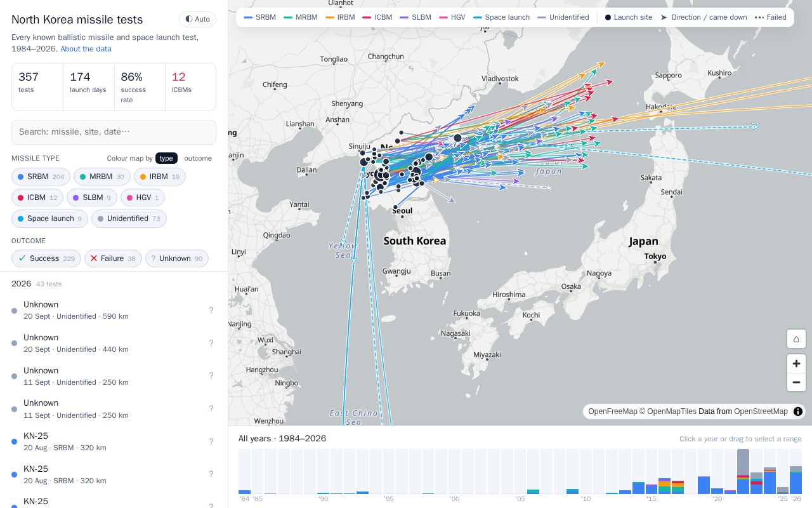812x508 pixels.
Task: Open the OpenStreetMap attribution link
Action: (761, 411)
